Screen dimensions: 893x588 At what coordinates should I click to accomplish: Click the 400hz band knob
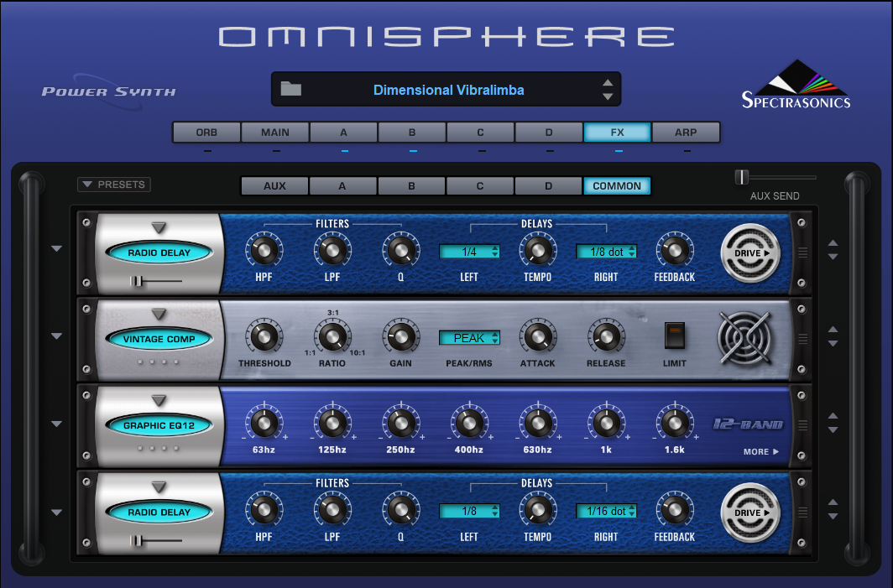click(x=469, y=423)
